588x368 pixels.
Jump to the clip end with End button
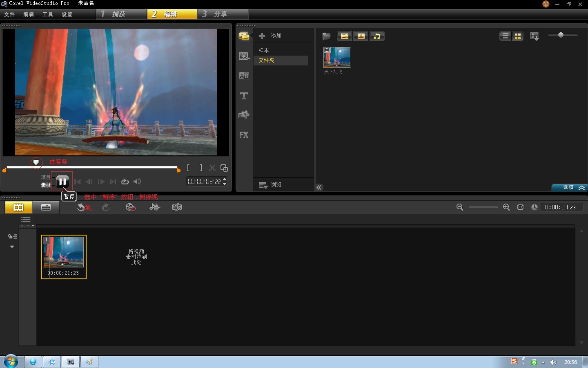113,182
